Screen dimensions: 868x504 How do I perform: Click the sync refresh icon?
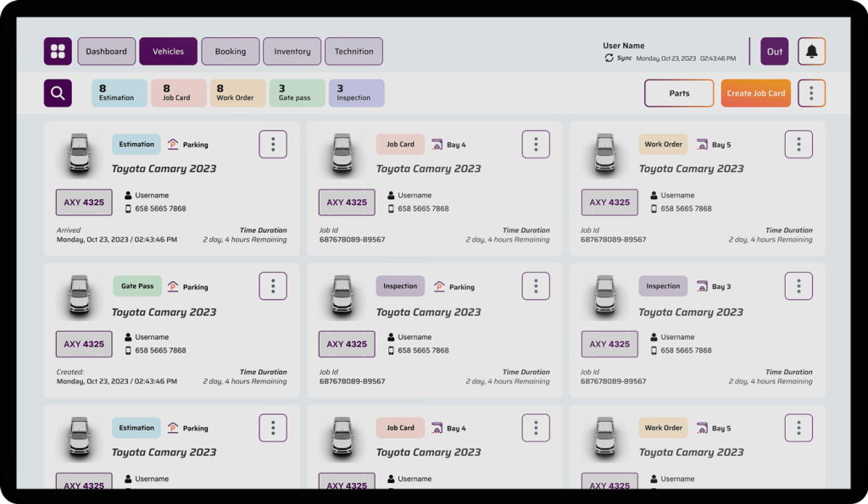pyautogui.click(x=609, y=58)
